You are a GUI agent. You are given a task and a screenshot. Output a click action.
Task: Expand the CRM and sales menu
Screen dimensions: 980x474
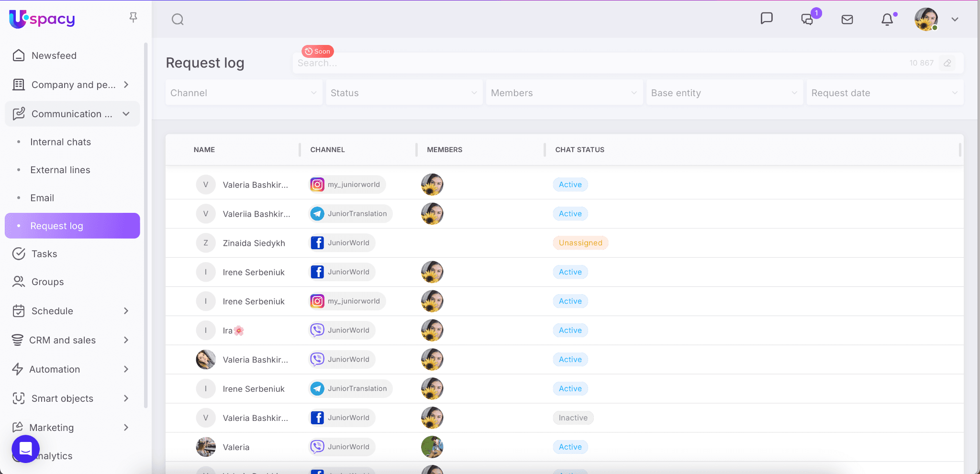pos(126,340)
